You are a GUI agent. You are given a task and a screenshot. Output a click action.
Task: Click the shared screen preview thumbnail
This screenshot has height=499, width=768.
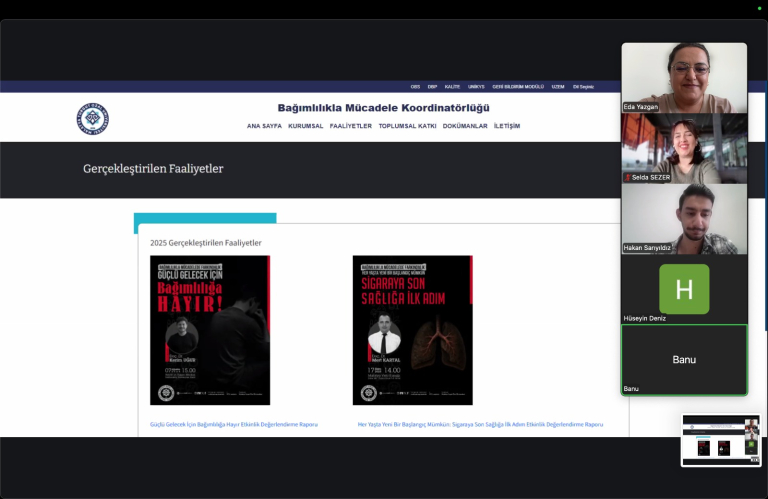[x=720, y=440]
